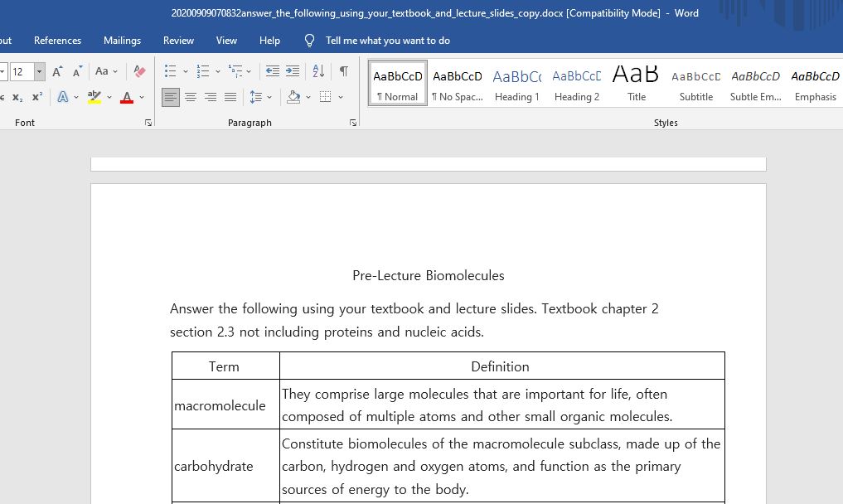The width and height of the screenshot is (843, 504).
Task: Click the carbohydrate table cell
Action: point(225,466)
